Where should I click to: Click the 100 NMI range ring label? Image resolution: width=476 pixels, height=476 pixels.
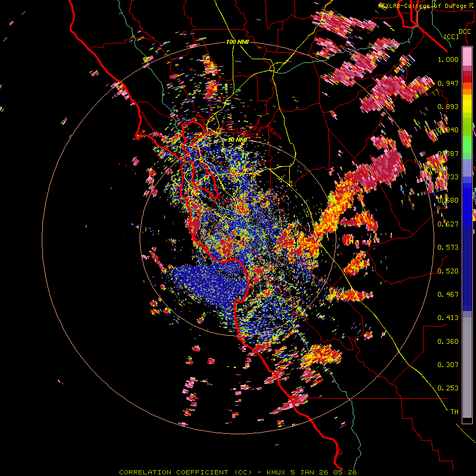tap(237, 42)
